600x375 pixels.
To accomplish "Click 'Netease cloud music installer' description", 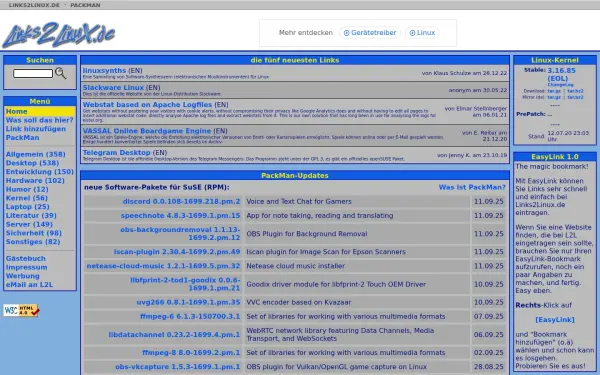I will tap(295, 266).
